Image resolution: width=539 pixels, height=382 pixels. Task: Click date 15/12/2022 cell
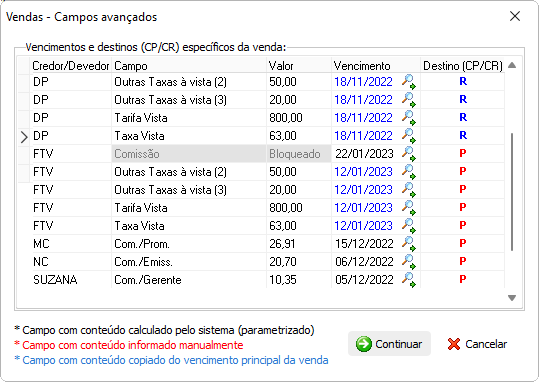point(364,244)
